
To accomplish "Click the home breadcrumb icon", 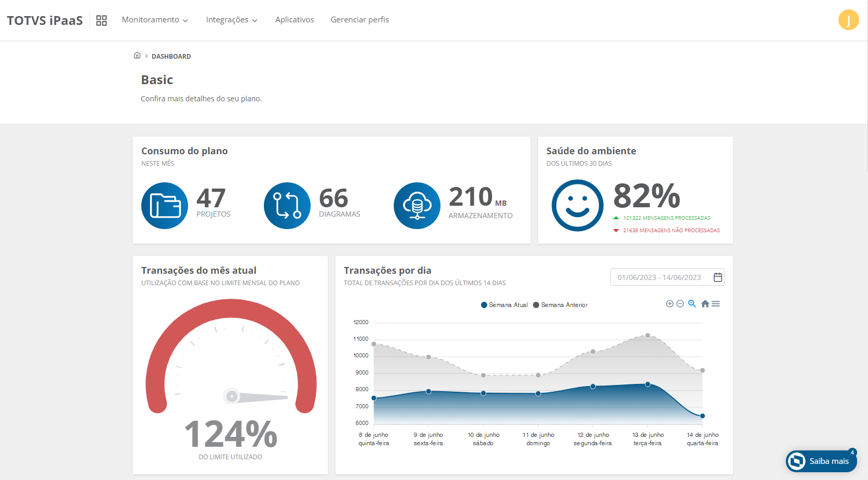I will (137, 56).
